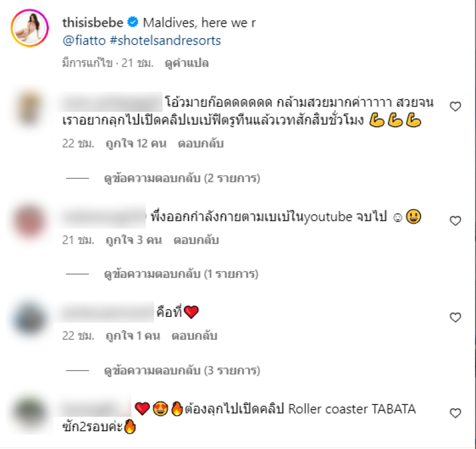View the 12 people who liked
This screenshot has width=476, height=449.
pyautogui.click(x=136, y=143)
